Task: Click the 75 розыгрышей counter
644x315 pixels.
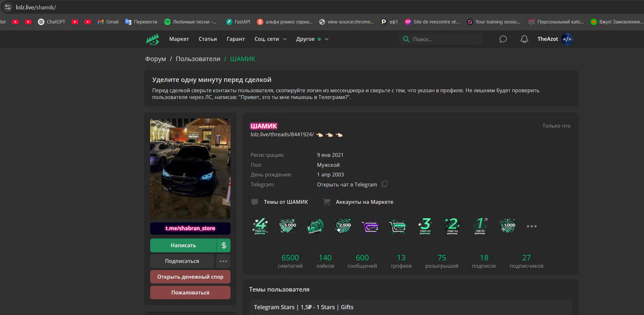Action: [442, 261]
